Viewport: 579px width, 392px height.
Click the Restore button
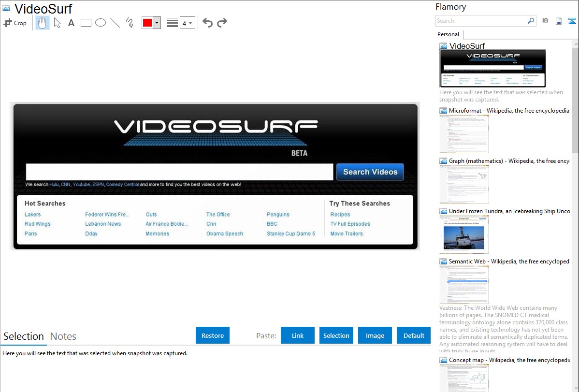click(x=213, y=335)
